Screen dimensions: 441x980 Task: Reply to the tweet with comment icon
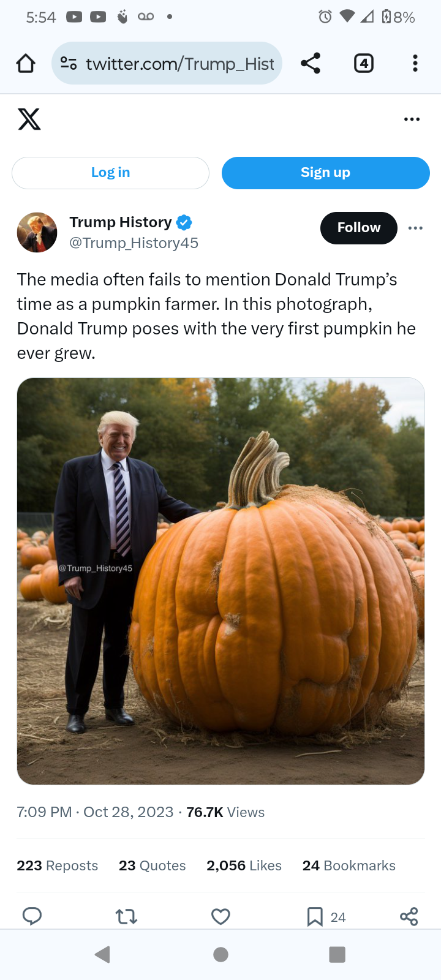(32, 916)
